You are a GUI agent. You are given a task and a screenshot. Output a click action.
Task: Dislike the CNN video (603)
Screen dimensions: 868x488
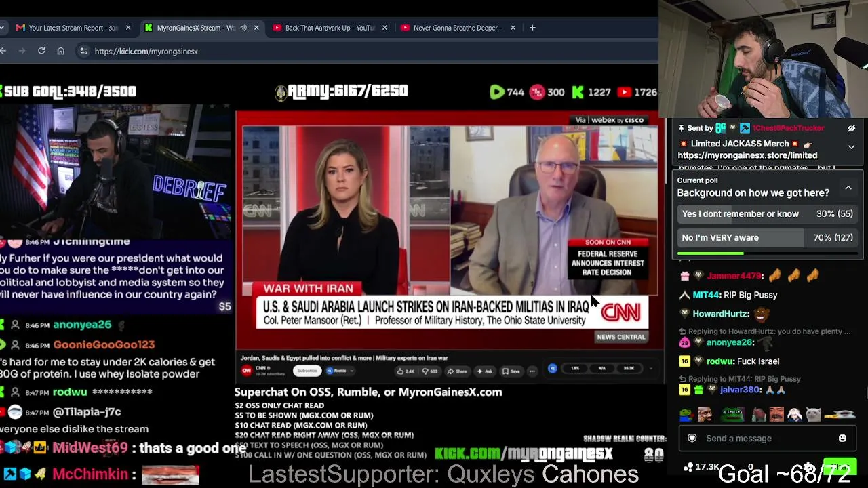[x=429, y=371]
